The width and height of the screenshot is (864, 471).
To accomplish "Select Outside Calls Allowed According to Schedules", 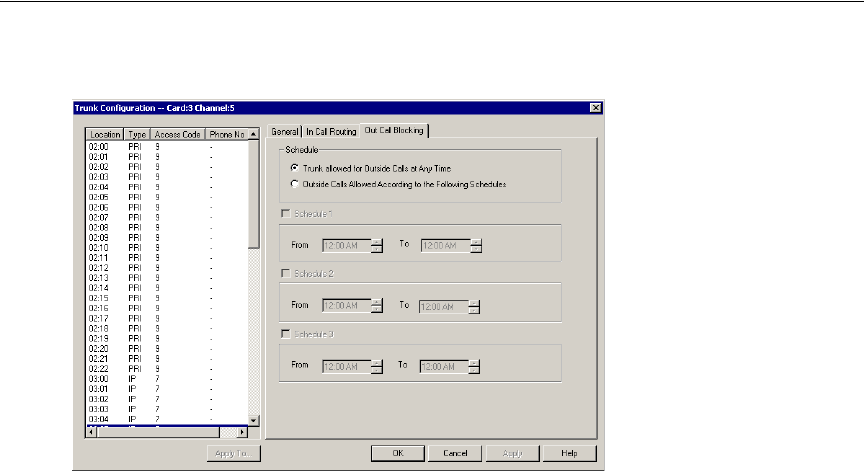I will (x=293, y=184).
